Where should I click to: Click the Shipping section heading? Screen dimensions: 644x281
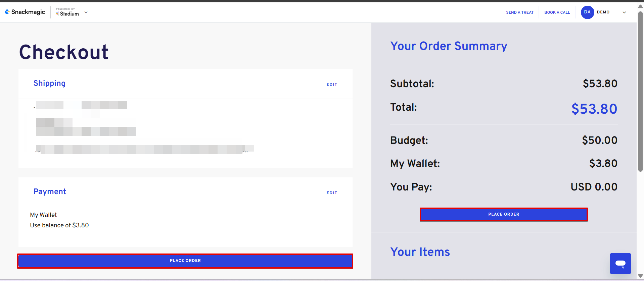[x=49, y=83]
